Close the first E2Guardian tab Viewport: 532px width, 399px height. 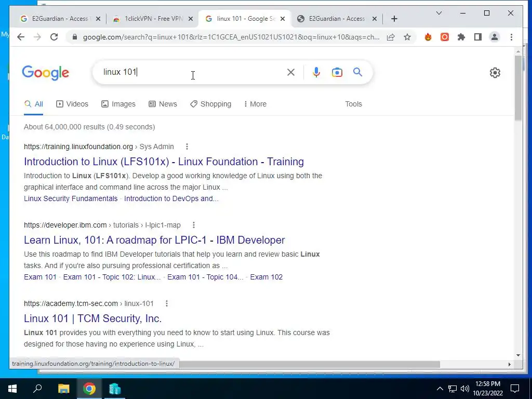[x=98, y=19]
